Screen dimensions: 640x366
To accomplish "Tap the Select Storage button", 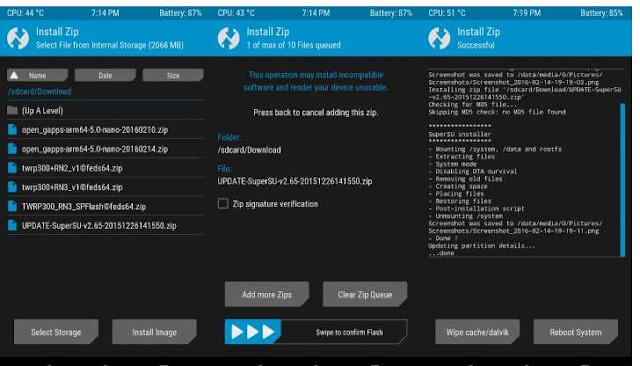I will [x=56, y=332].
